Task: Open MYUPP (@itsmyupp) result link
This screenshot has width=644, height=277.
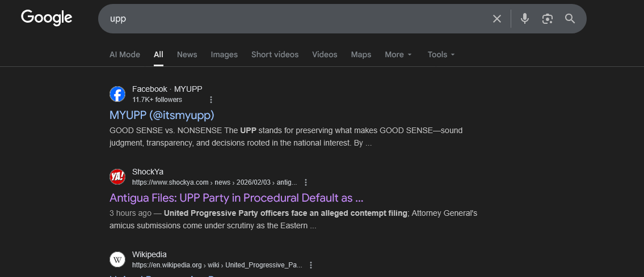Action: tap(162, 115)
